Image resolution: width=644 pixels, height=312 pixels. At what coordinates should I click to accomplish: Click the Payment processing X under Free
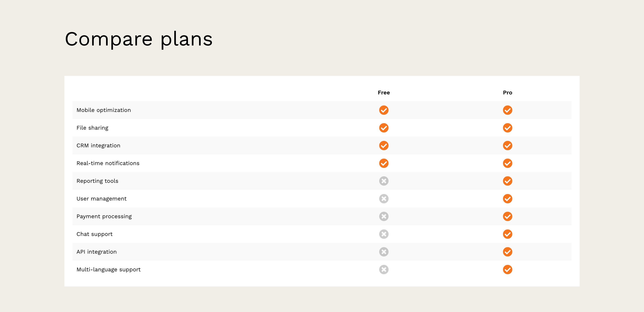pyautogui.click(x=384, y=216)
